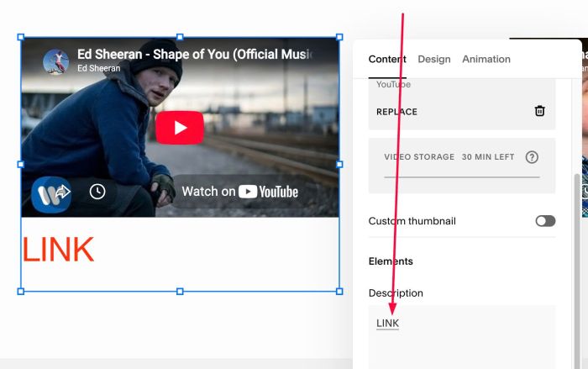
Task: Open video storage help icon
Action: (532, 157)
